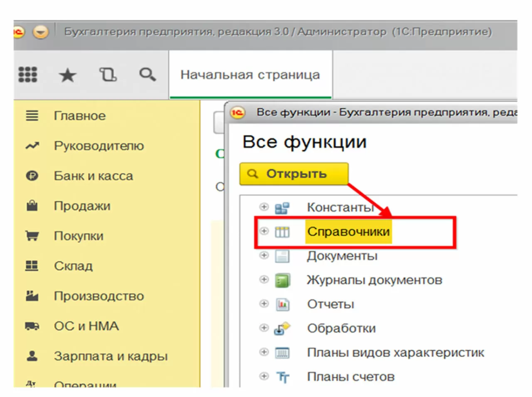The width and height of the screenshot is (532, 397).
Task: Click the search magnifier icon in toolbar
Action: (x=148, y=75)
